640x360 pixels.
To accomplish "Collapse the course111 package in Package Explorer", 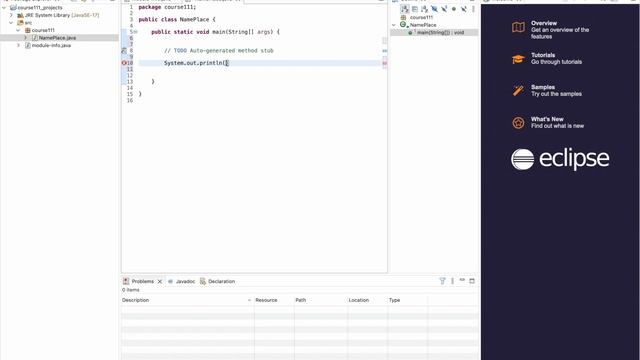I will click(18, 30).
